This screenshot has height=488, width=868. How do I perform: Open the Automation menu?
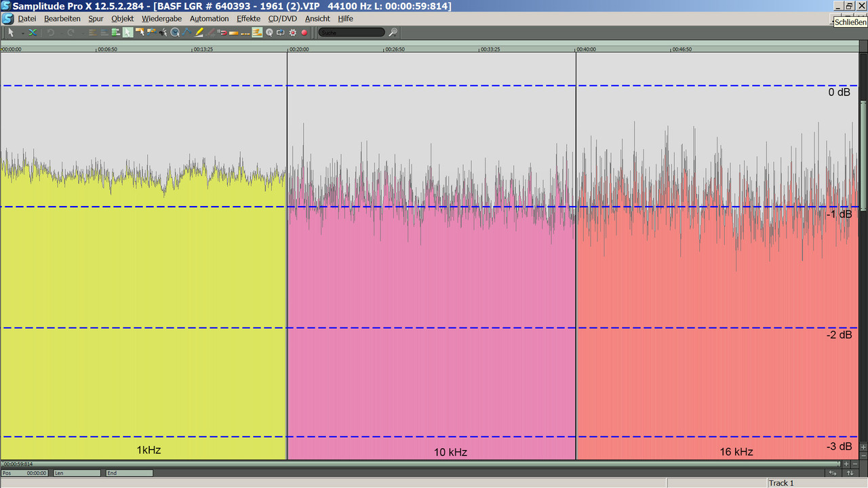209,18
